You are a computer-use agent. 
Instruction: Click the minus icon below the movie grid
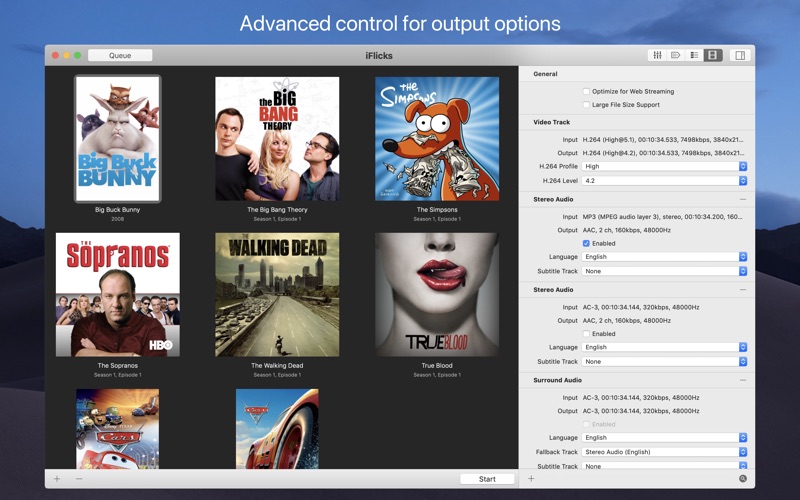[x=79, y=479]
